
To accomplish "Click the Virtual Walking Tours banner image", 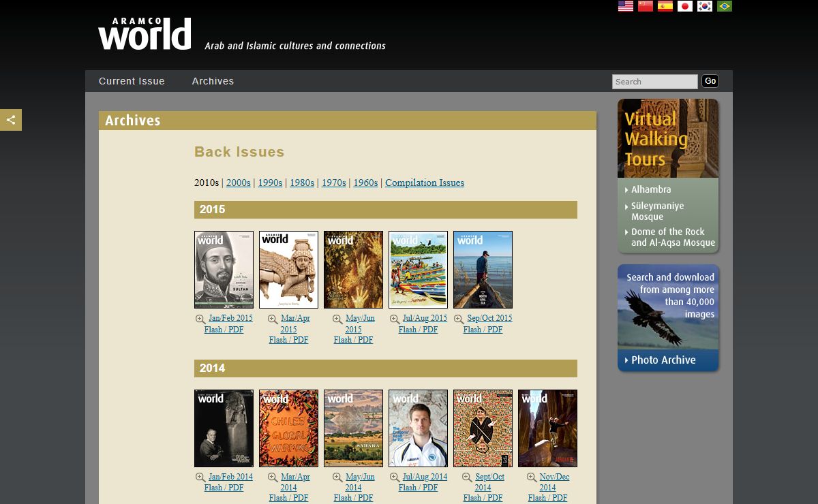I will coord(668,138).
